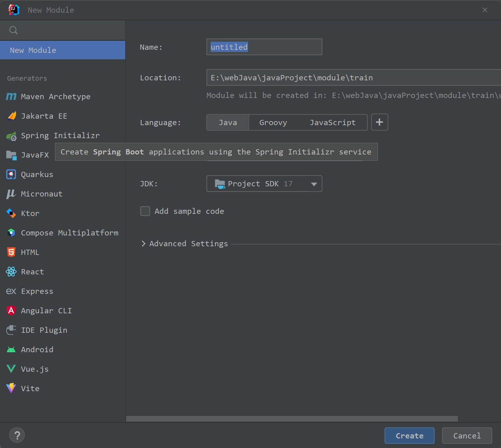Select the Android label
501x448 pixels.
point(37,349)
